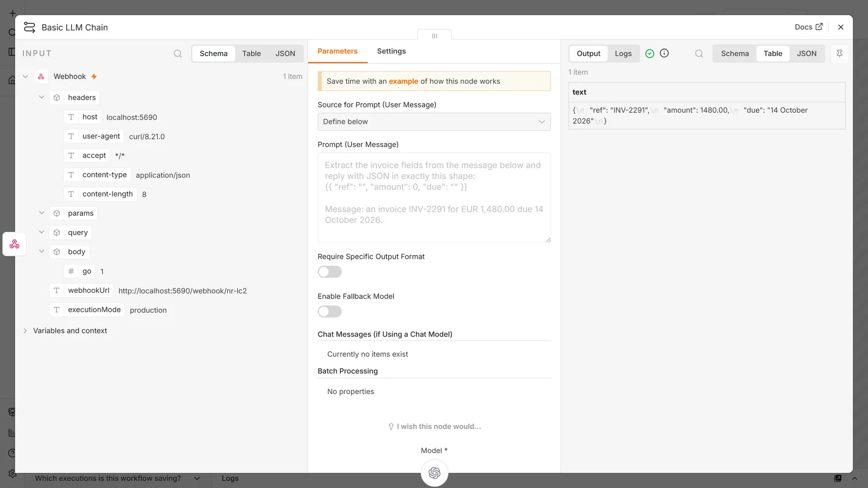Click the lightbulb feedback icon

pyautogui.click(x=391, y=427)
